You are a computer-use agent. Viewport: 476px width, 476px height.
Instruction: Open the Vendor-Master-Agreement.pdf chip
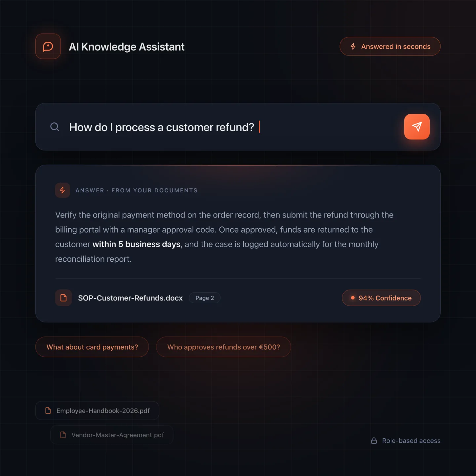[112, 435]
